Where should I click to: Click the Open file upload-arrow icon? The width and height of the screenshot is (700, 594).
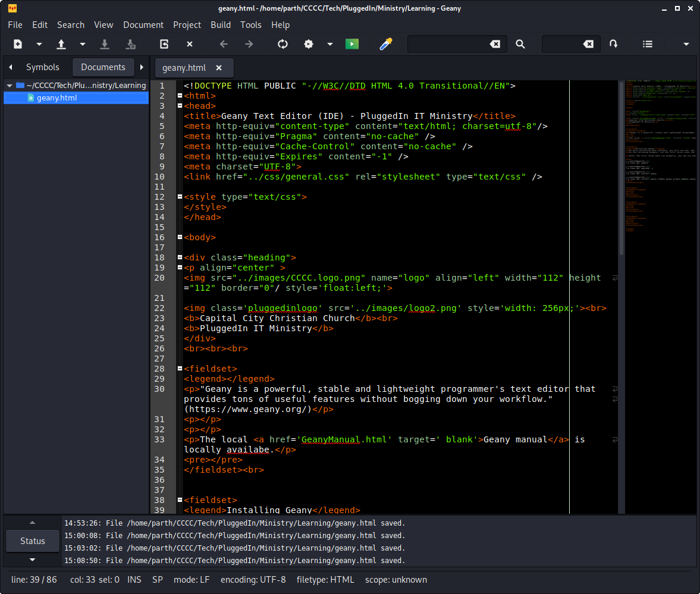pos(61,44)
